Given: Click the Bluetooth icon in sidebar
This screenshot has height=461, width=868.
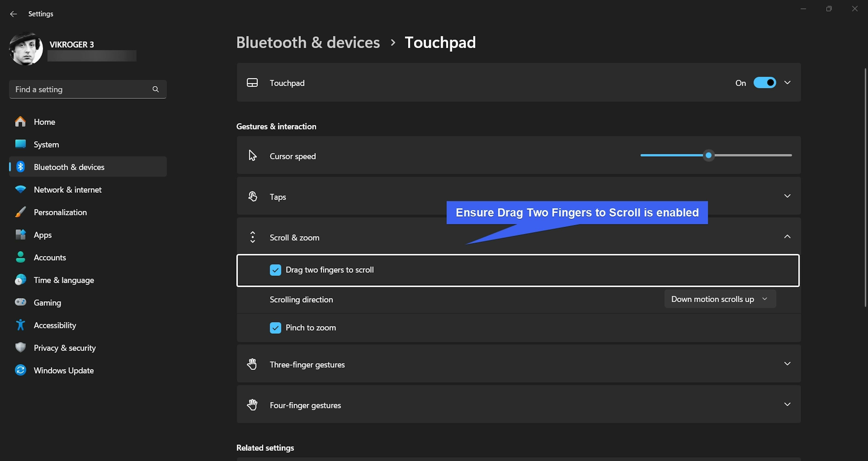Looking at the screenshot, I should pos(20,167).
